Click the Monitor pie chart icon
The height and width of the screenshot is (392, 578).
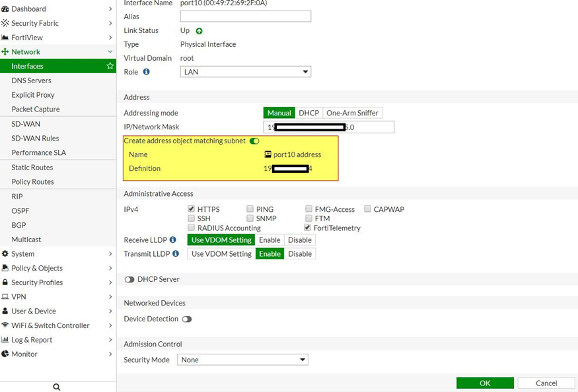pos(5,354)
